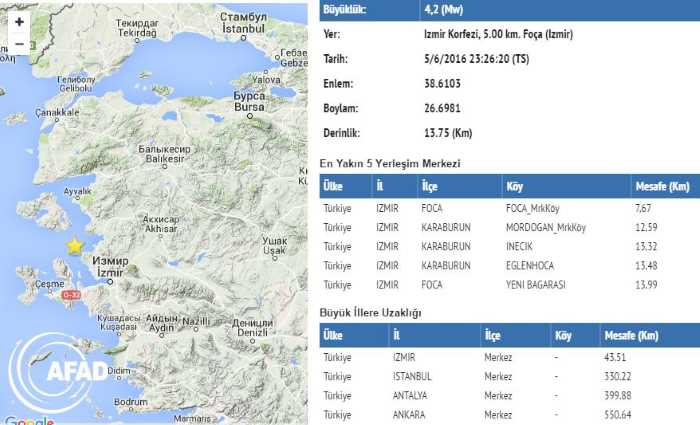
Task: Click the D-32 highway shield near Izmir
Action: point(72,295)
